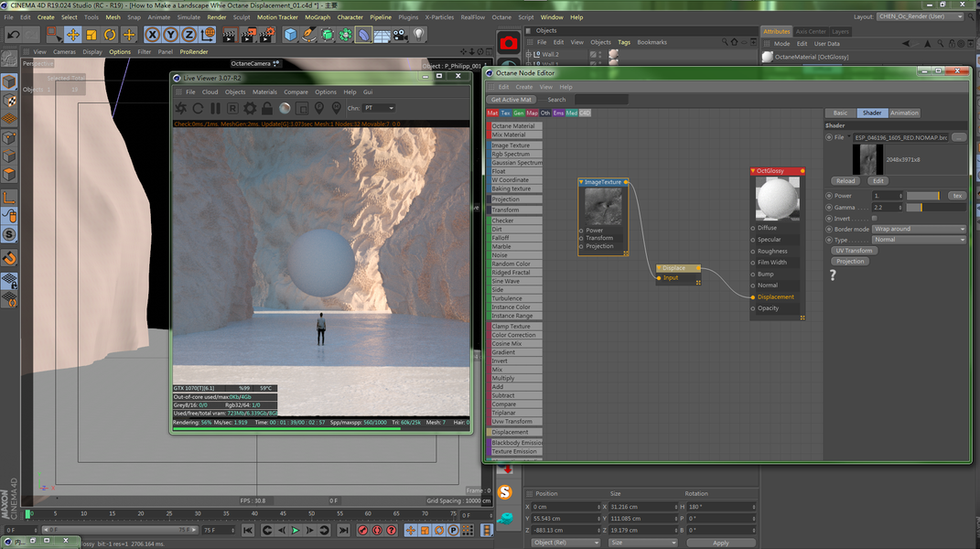The height and width of the screenshot is (549, 980).
Task: Restart render in Live Viewer refresh icon
Action: (x=198, y=108)
